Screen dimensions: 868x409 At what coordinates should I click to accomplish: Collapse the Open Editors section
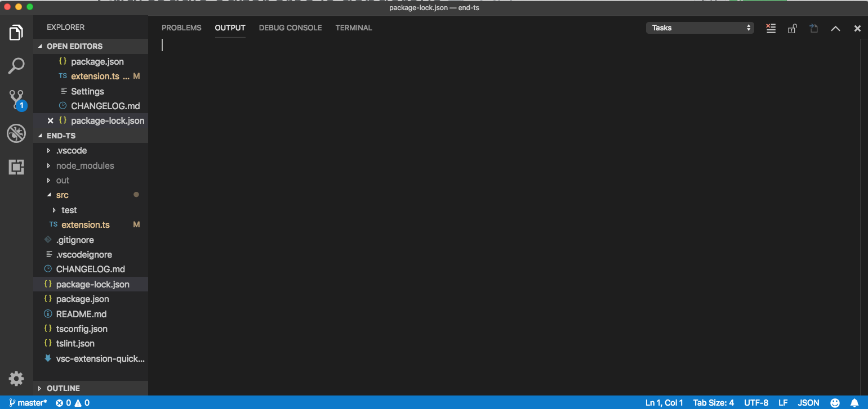coord(91,46)
